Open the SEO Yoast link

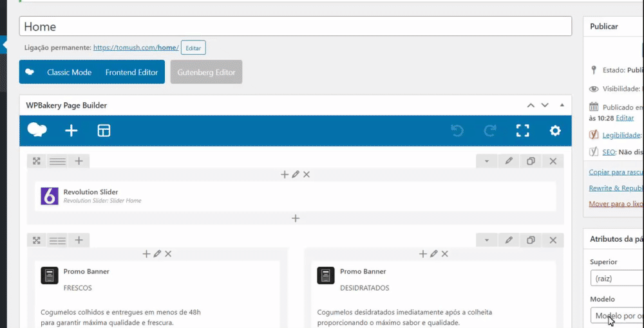tap(609, 152)
